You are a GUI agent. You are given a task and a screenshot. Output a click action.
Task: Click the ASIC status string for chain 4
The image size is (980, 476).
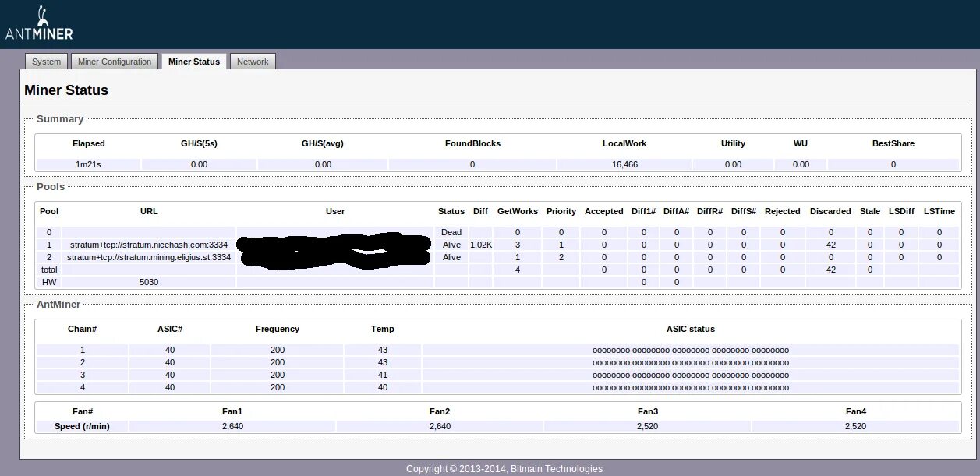(x=691, y=387)
